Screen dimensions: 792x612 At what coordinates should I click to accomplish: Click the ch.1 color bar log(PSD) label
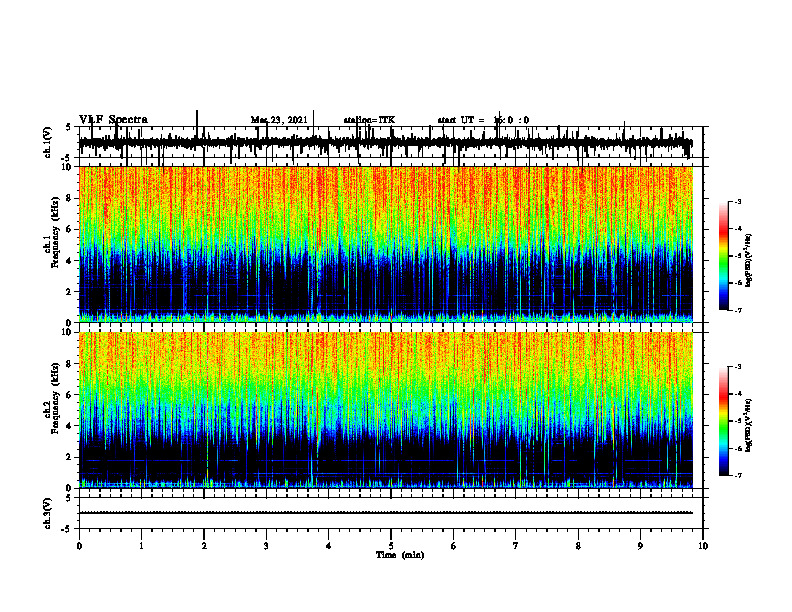pos(748,261)
